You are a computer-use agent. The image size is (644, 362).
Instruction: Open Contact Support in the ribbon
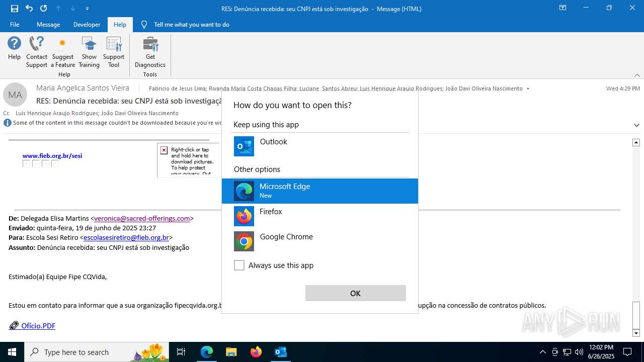[37, 52]
